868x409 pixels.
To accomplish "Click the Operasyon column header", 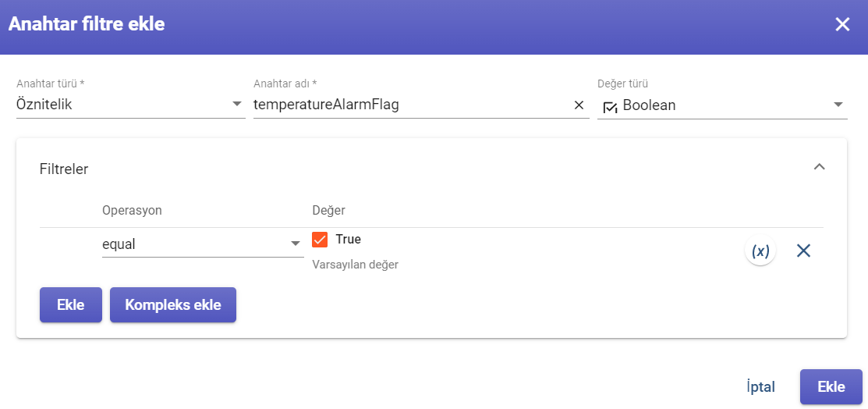I will [133, 210].
